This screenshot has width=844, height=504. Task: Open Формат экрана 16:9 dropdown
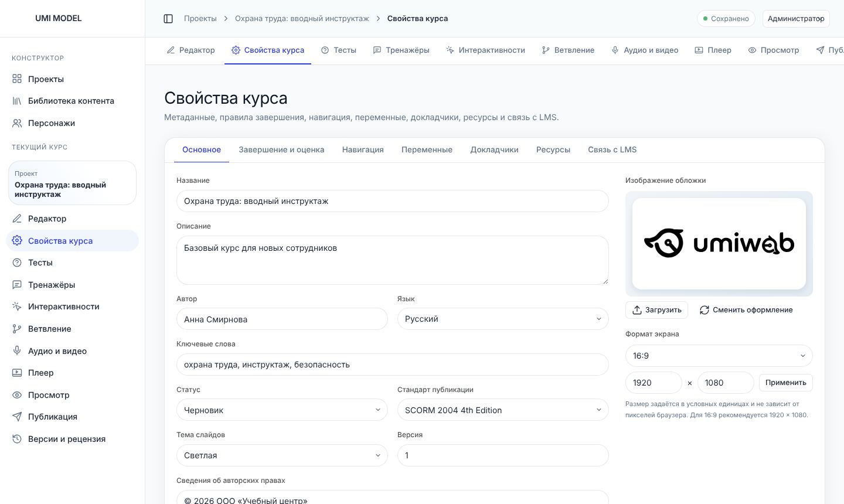tap(719, 356)
